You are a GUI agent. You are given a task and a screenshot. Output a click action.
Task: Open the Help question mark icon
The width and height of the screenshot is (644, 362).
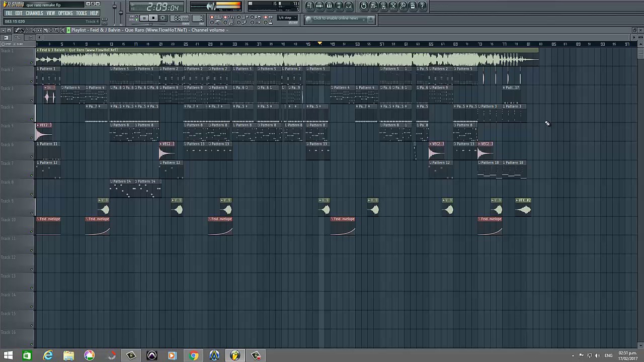(422, 6)
